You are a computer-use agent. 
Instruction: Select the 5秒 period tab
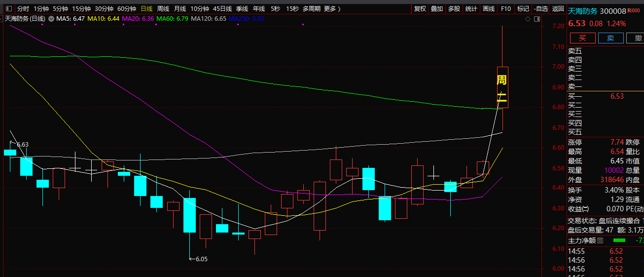(x=275, y=9)
